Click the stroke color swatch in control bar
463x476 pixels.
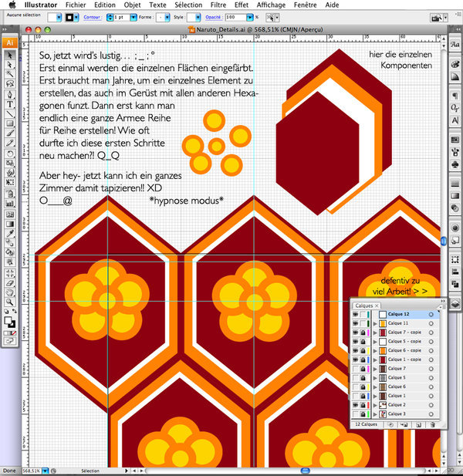click(69, 17)
